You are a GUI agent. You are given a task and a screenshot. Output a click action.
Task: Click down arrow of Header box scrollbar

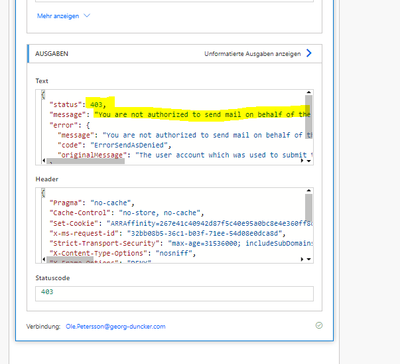click(309, 259)
